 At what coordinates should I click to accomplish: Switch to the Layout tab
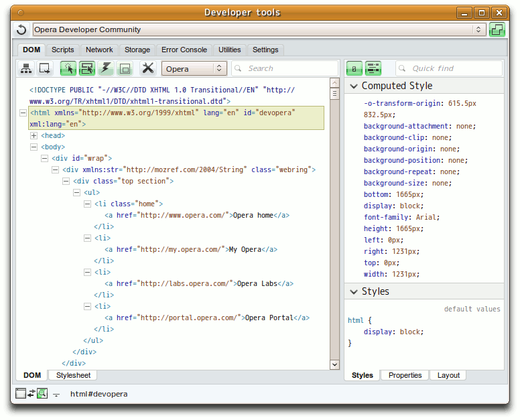click(448, 375)
